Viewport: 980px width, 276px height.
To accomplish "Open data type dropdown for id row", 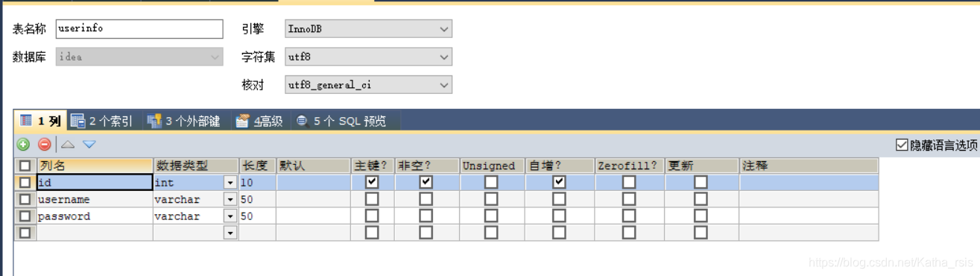I will [x=230, y=183].
